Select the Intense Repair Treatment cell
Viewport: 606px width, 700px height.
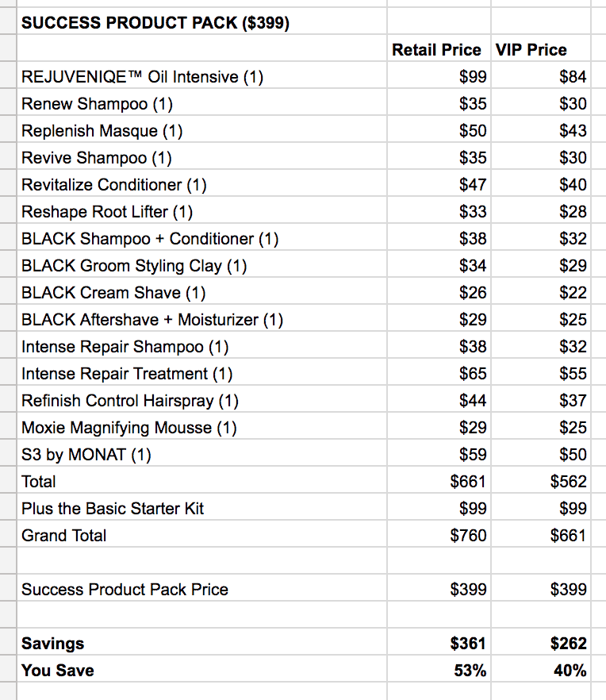[x=127, y=374]
